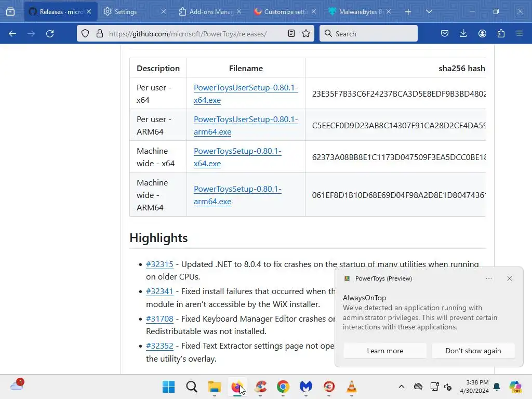
Task: Select the sha256 hash starting C5EECF0D
Action: (398, 126)
